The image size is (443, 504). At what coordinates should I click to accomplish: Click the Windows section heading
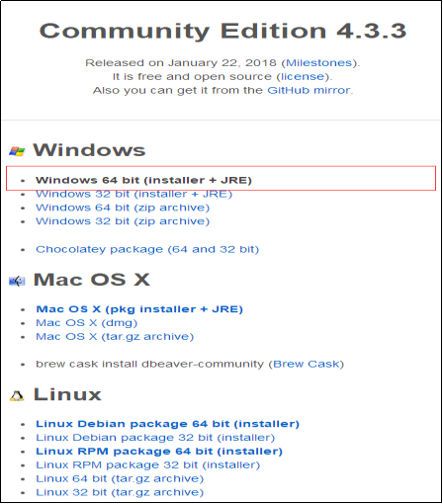coord(89,150)
